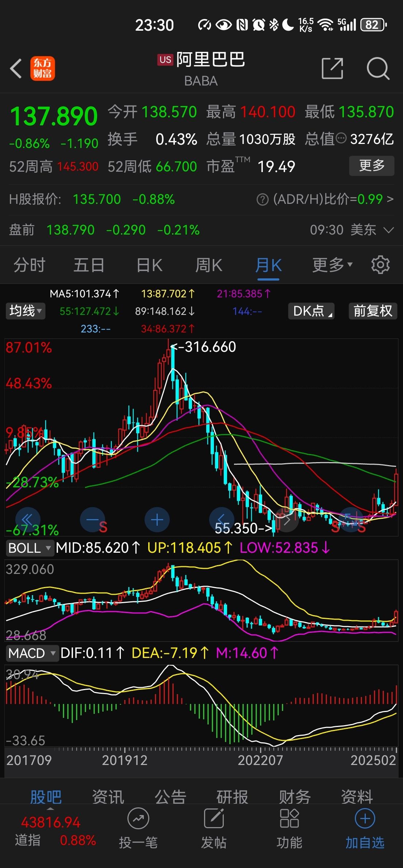This screenshot has height=868, width=403.
Task: Shift chart left one step
Action: coord(222,519)
